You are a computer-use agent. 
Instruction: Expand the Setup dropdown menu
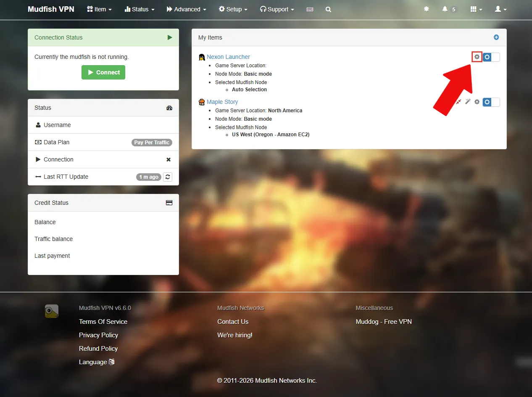coord(233,9)
